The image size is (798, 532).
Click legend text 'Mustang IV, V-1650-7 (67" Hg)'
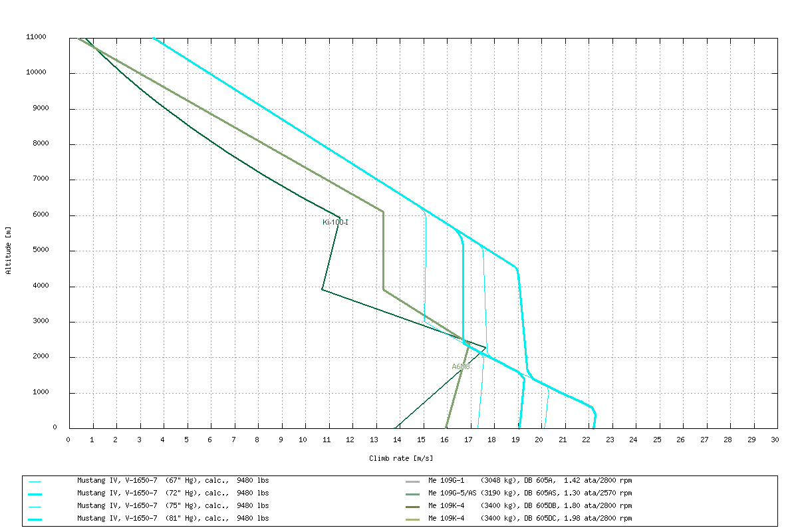point(138,480)
